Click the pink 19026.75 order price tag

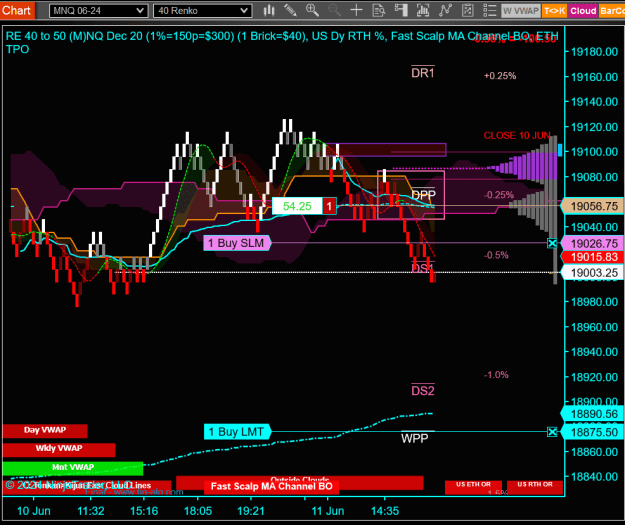tap(593, 243)
